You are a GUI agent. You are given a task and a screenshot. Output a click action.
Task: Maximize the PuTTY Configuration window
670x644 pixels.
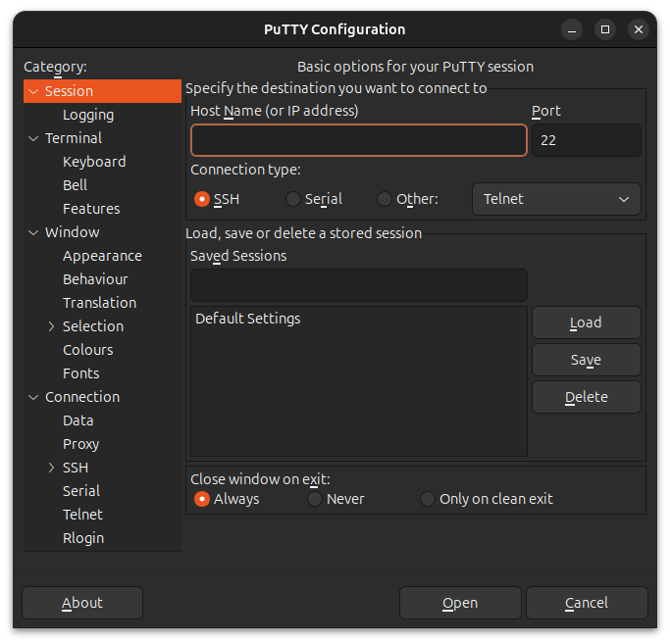[605, 29]
